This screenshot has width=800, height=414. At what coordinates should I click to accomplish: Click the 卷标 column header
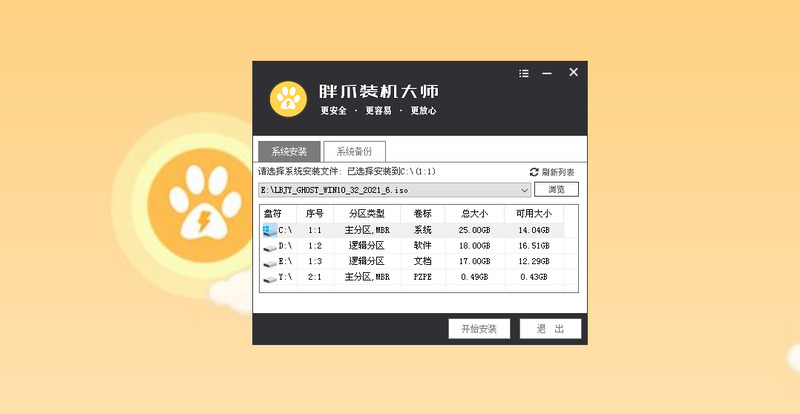point(423,213)
